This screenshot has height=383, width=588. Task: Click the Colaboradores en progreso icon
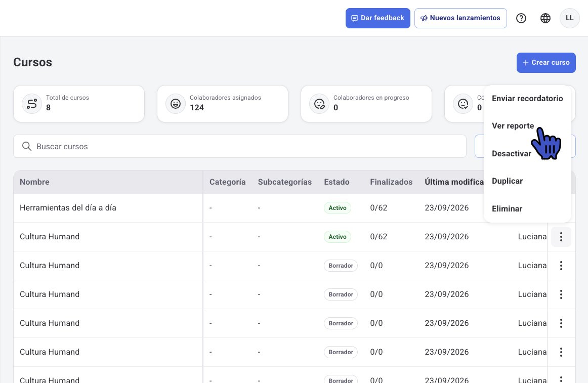(319, 104)
